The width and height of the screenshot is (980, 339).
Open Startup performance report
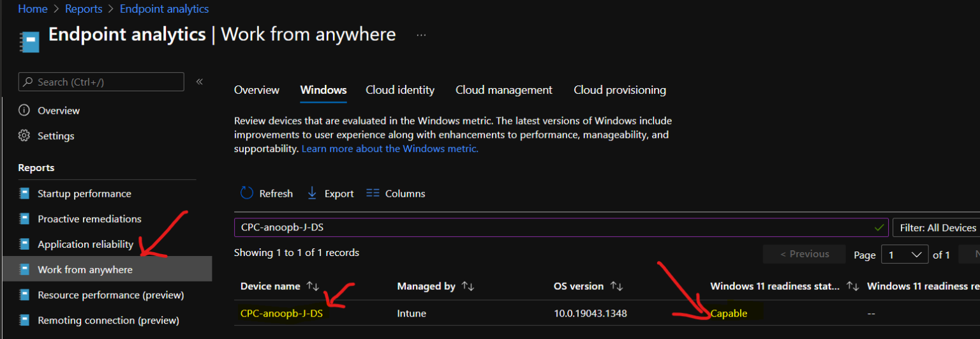84,193
